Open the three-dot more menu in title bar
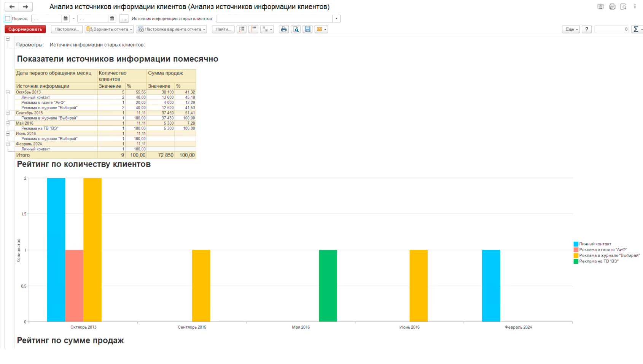The height and width of the screenshot is (364, 643). tap(635, 6)
